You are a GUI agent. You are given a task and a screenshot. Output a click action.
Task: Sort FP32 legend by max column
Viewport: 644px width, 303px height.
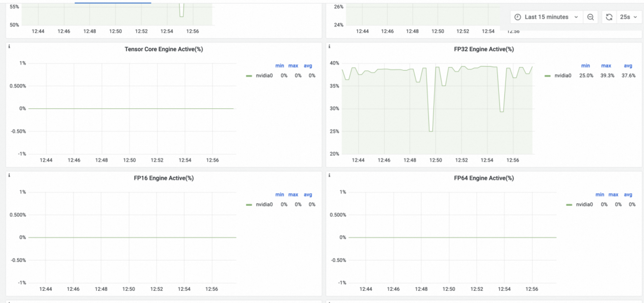coord(606,66)
